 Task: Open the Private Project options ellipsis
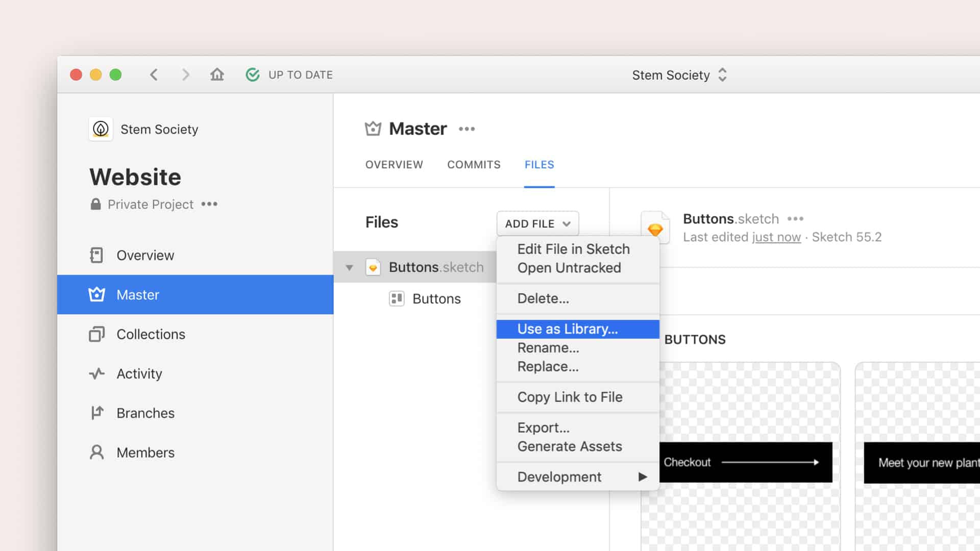click(209, 204)
